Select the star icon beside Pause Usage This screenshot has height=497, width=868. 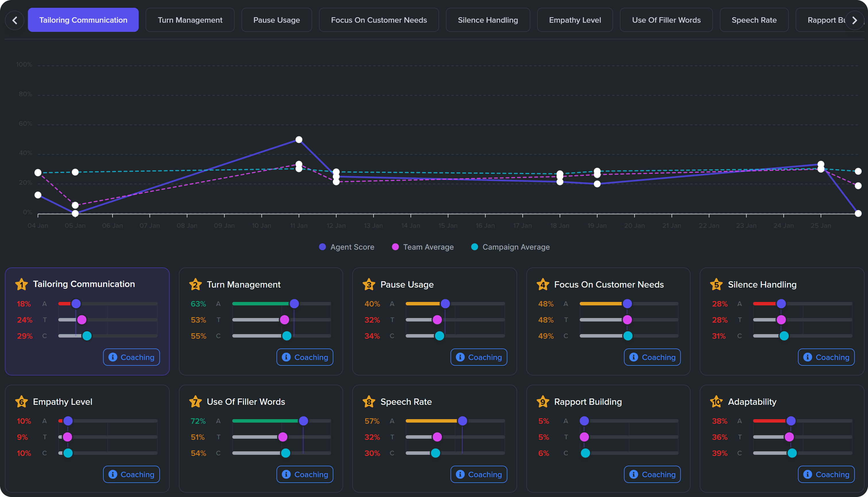tap(369, 284)
